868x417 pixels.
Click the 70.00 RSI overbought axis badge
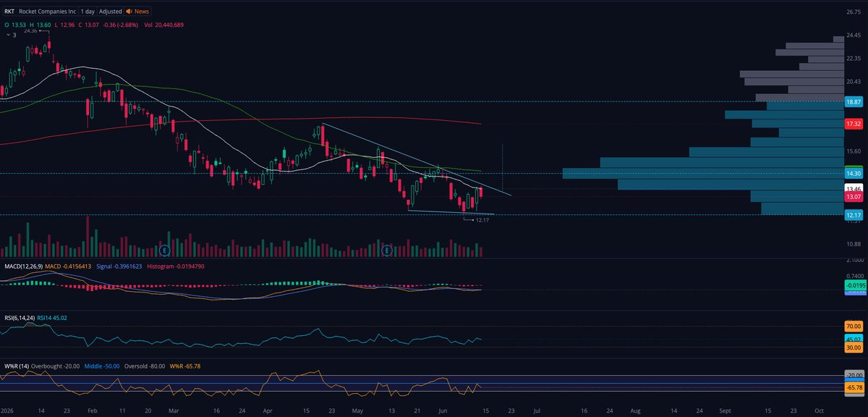[x=854, y=327]
